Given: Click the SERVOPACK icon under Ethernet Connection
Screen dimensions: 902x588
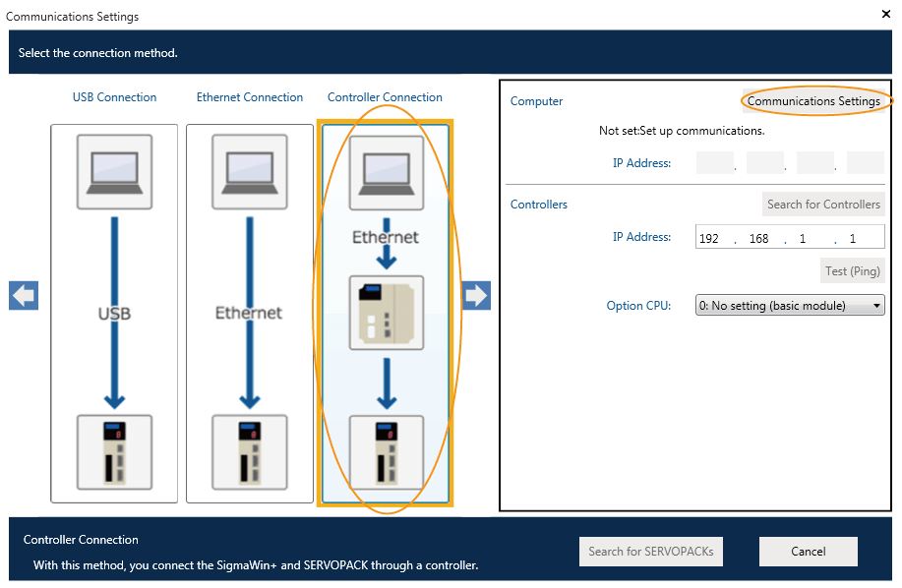Looking at the screenshot, I should (250, 451).
